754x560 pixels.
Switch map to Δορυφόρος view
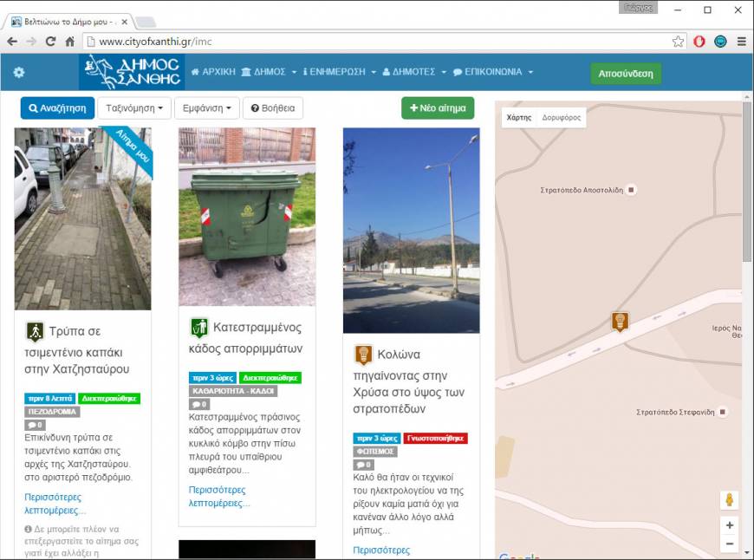[x=562, y=117]
